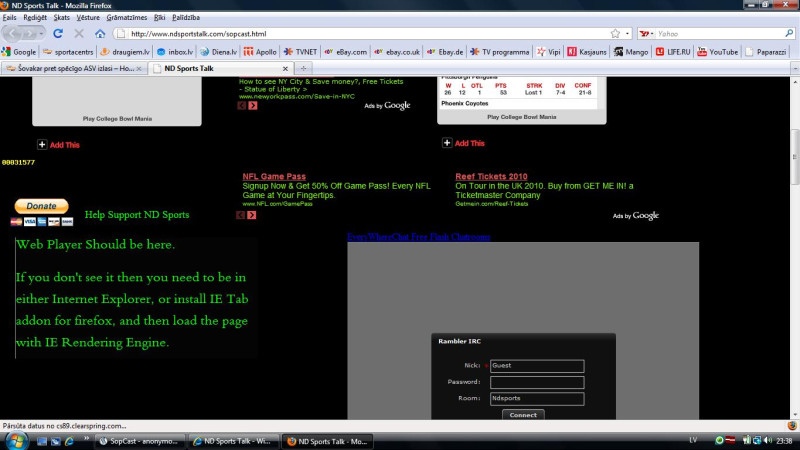Open the Vēsture menu
Screen dimensions: 800x450
88,17
